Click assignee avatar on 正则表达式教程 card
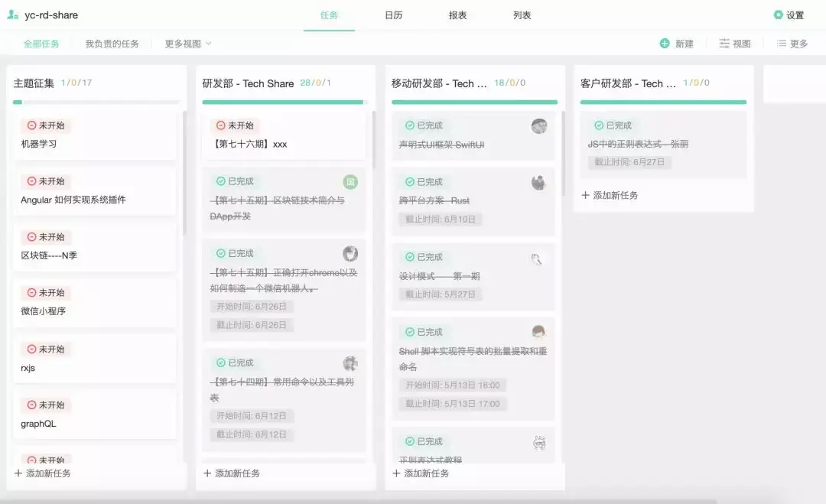This screenshot has width=826, height=504. point(539,443)
